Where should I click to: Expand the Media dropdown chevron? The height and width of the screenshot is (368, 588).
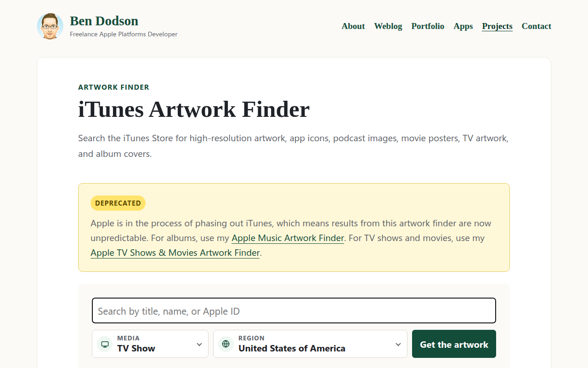199,345
